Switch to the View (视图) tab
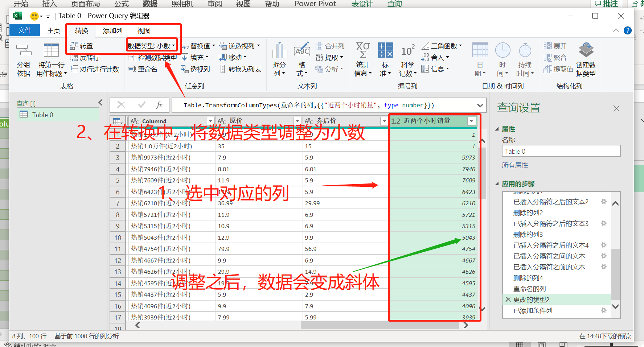 (x=144, y=31)
